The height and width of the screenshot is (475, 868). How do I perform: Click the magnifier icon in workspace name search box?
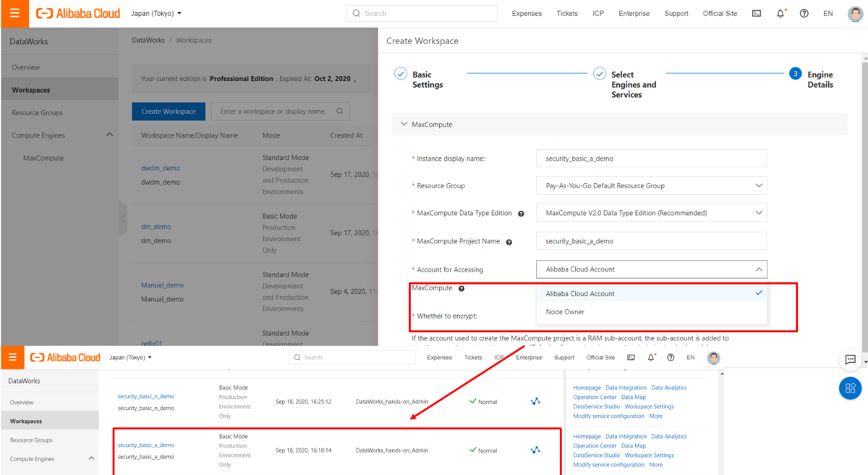pos(341,112)
